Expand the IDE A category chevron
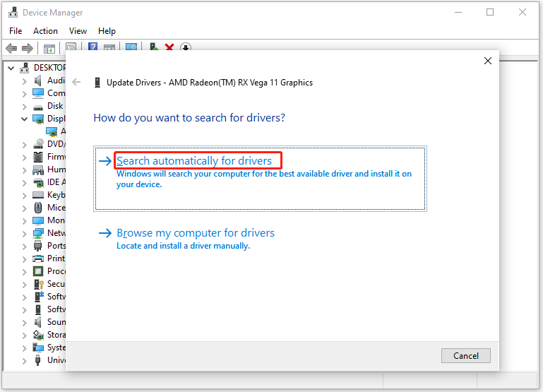This screenshot has width=543, height=392. (24, 183)
